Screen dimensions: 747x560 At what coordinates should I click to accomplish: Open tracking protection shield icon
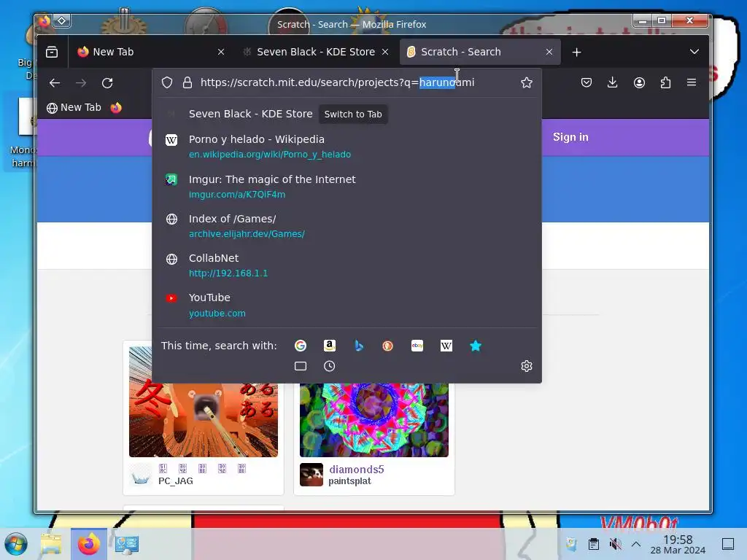tap(167, 82)
